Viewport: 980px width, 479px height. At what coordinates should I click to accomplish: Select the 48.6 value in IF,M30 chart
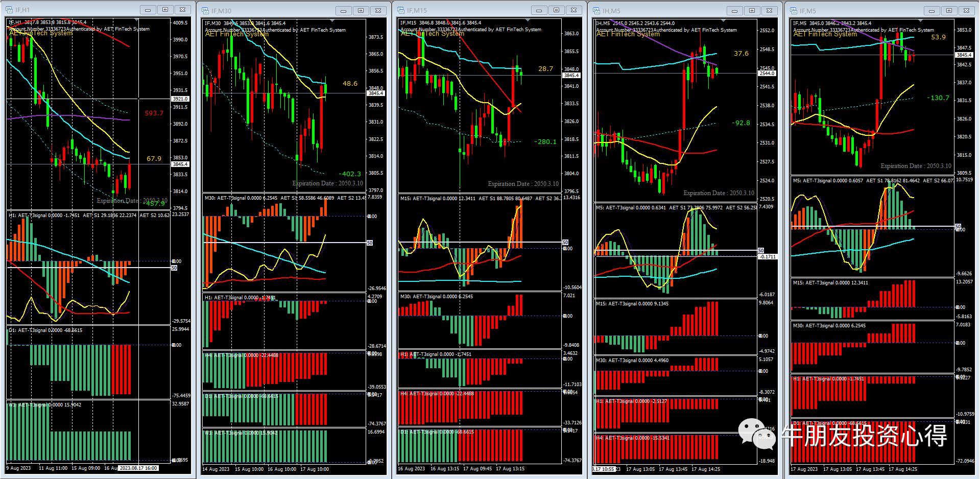tap(350, 84)
